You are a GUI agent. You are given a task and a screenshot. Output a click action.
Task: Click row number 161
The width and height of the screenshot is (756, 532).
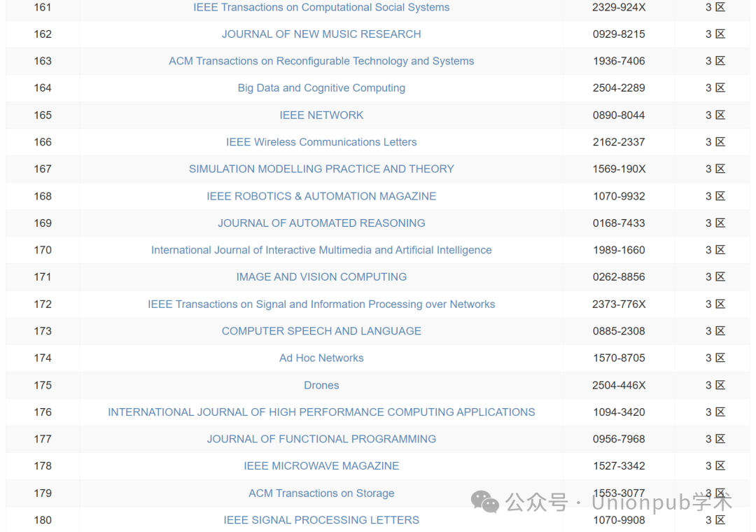click(x=43, y=7)
